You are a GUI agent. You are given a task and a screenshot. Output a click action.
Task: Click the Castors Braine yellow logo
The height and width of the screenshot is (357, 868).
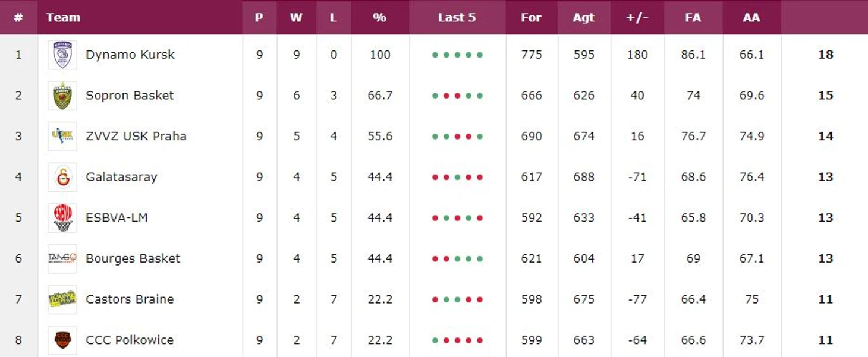pyautogui.click(x=62, y=299)
